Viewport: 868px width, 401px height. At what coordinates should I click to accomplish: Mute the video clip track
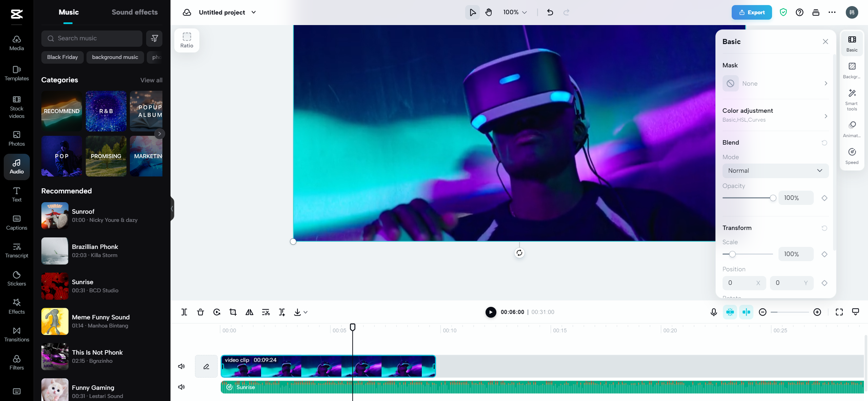181,366
